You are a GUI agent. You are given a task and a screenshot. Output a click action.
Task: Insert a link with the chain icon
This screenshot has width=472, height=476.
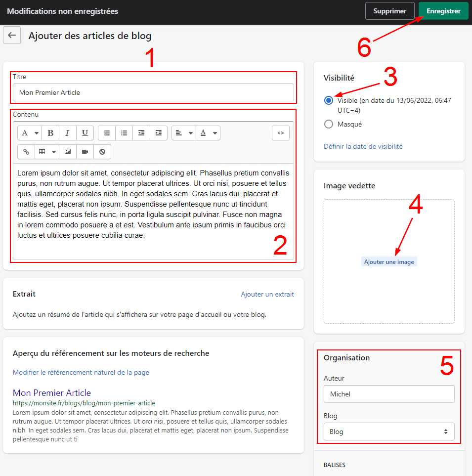tap(26, 152)
